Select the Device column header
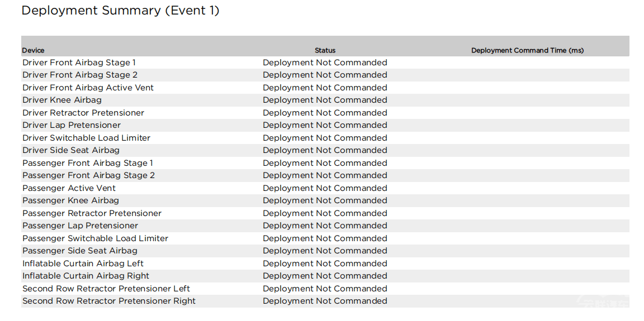The height and width of the screenshot is (321, 644). click(34, 50)
